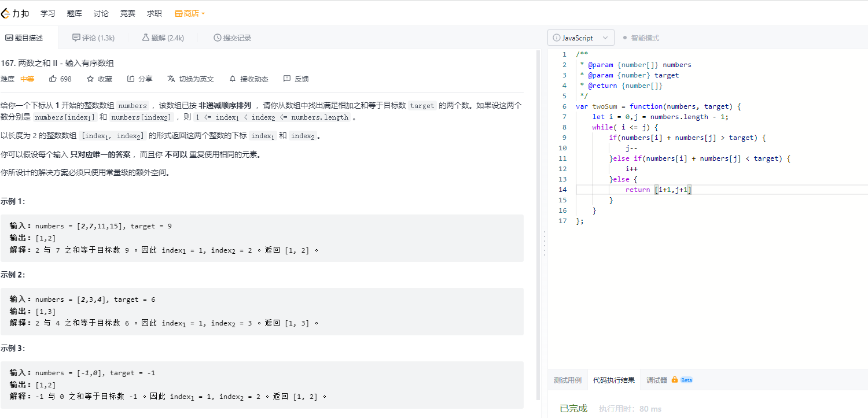The height and width of the screenshot is (418, 868).
Task: Click the problem title 167. 两数之和 II
Action: (57, 64)
